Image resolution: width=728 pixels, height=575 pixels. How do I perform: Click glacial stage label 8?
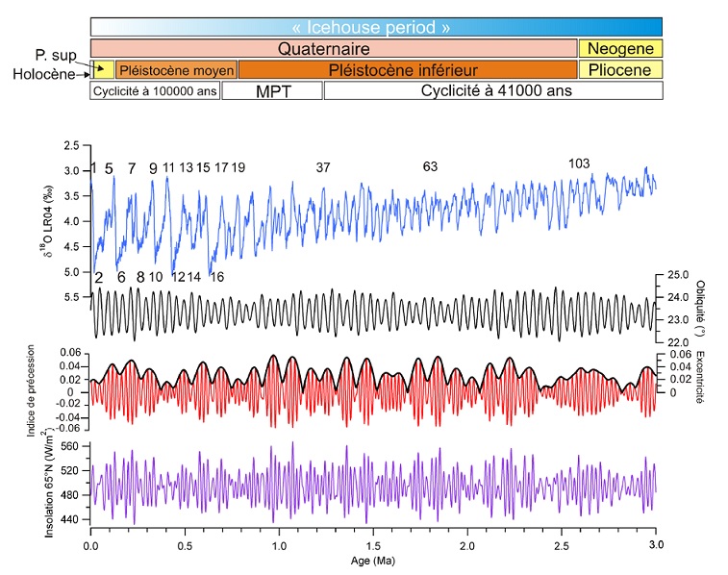coord(140,278)
